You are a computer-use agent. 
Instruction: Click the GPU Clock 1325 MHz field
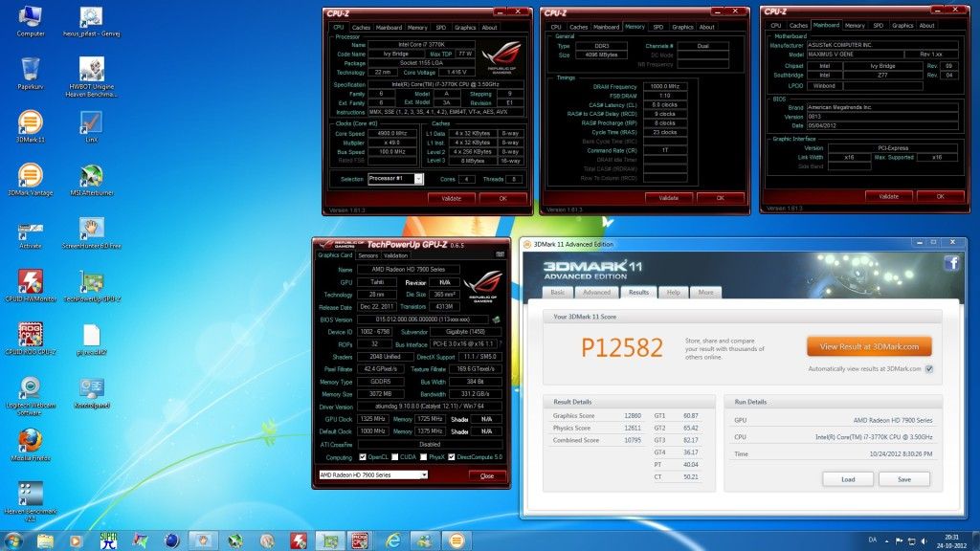click(x=372, y=419)
